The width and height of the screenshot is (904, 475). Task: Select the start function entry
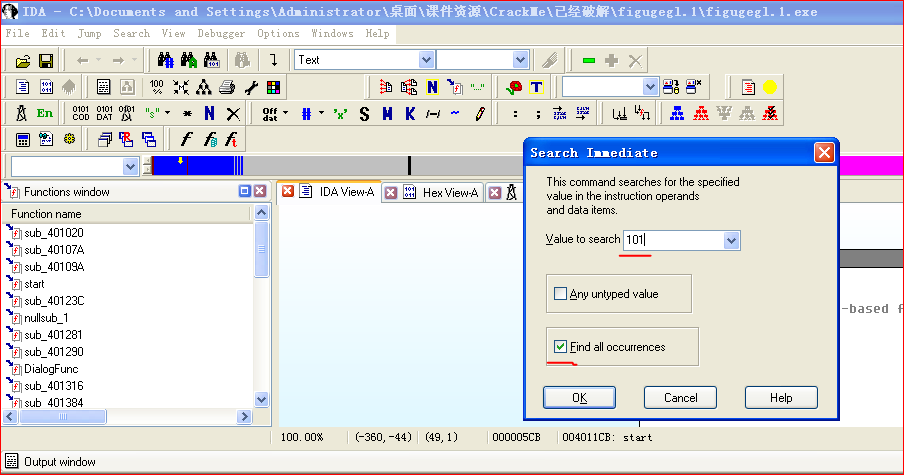coord(34,284)
